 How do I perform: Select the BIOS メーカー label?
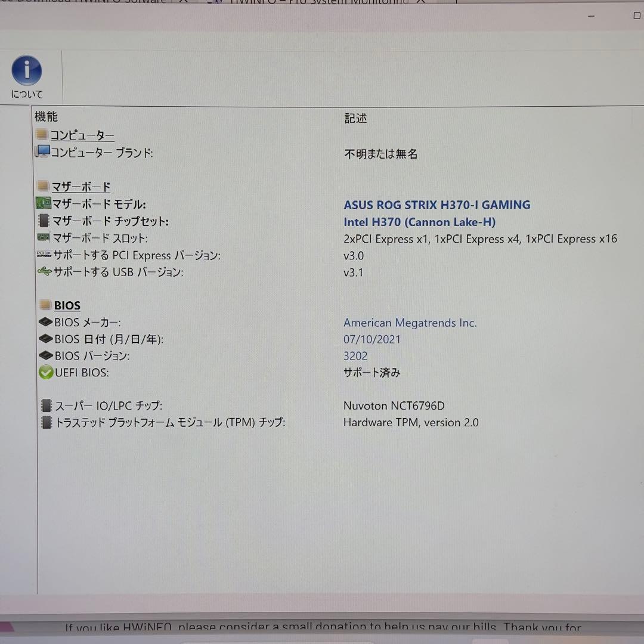tap(88, 323)
